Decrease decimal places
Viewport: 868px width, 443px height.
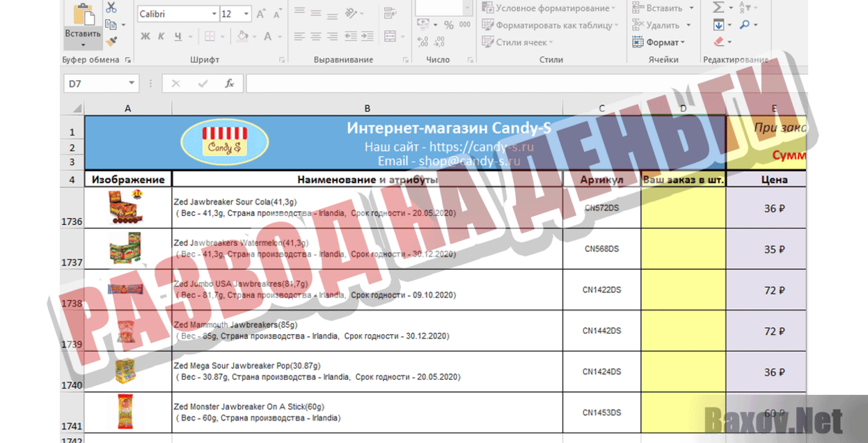pos(441,42)
